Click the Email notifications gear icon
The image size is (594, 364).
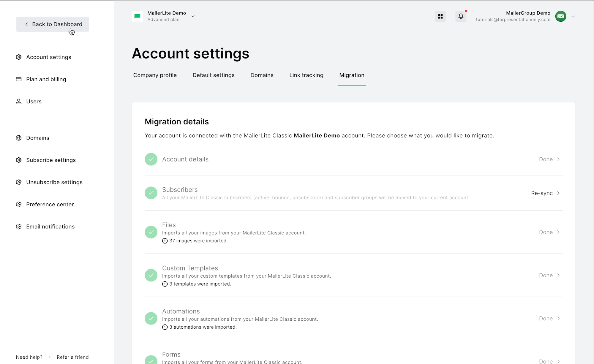coord(19,227)
